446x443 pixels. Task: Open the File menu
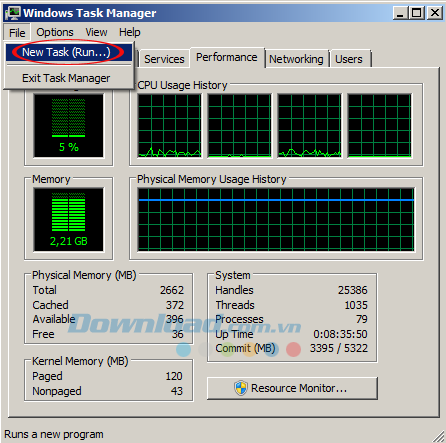pos(17,32)
